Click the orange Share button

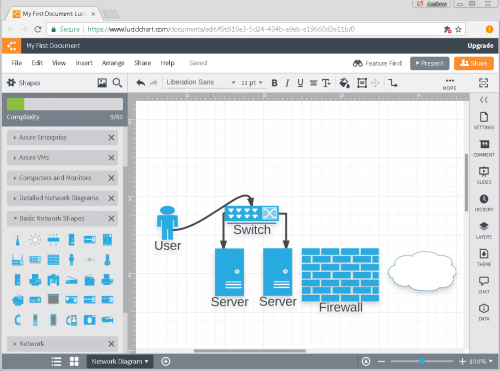pyautogui.click(x=474, y=63)
